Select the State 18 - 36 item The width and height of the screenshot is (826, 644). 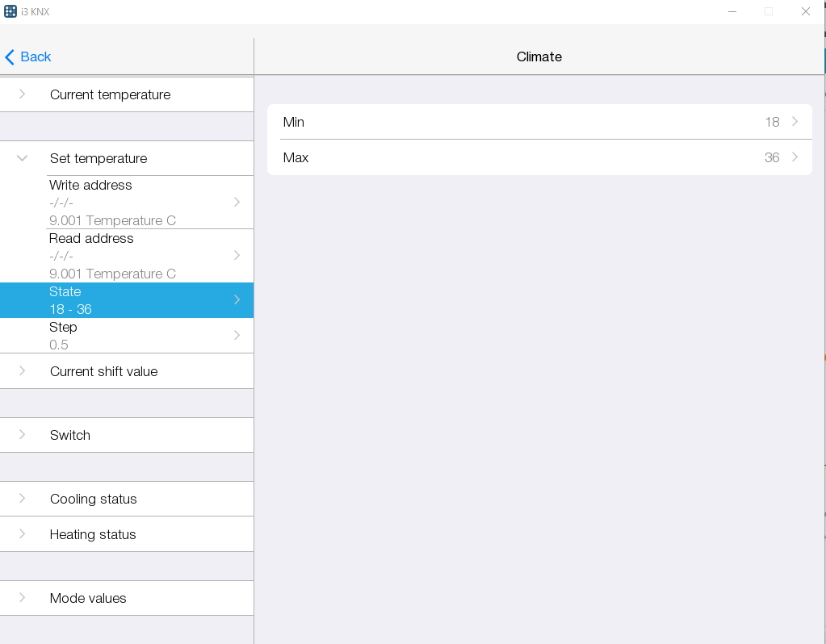(x=126, y=300)
